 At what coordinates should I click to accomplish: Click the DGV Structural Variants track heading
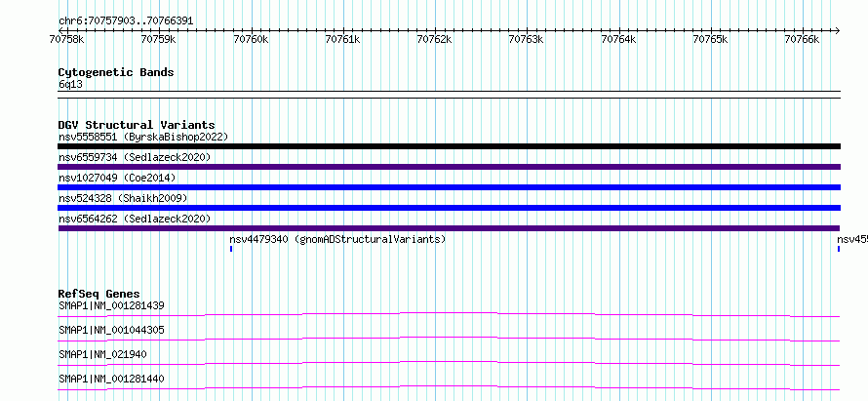tap(137, 125)
